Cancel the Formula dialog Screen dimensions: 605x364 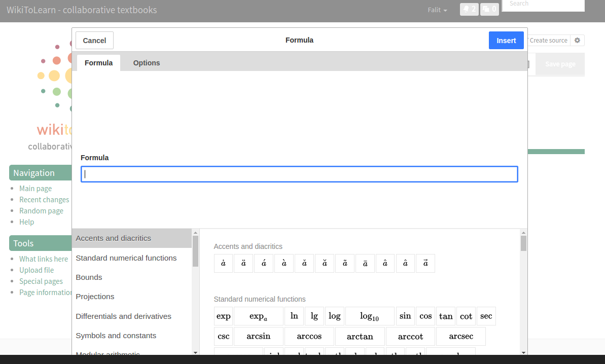click(x=94, y=41)
